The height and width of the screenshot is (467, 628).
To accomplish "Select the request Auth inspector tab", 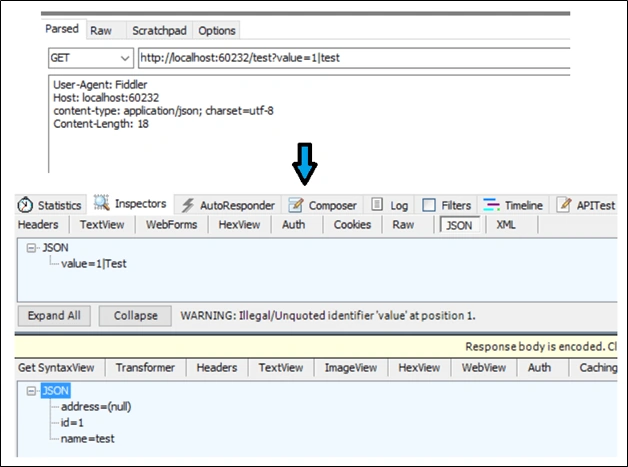I will [294, 225].
